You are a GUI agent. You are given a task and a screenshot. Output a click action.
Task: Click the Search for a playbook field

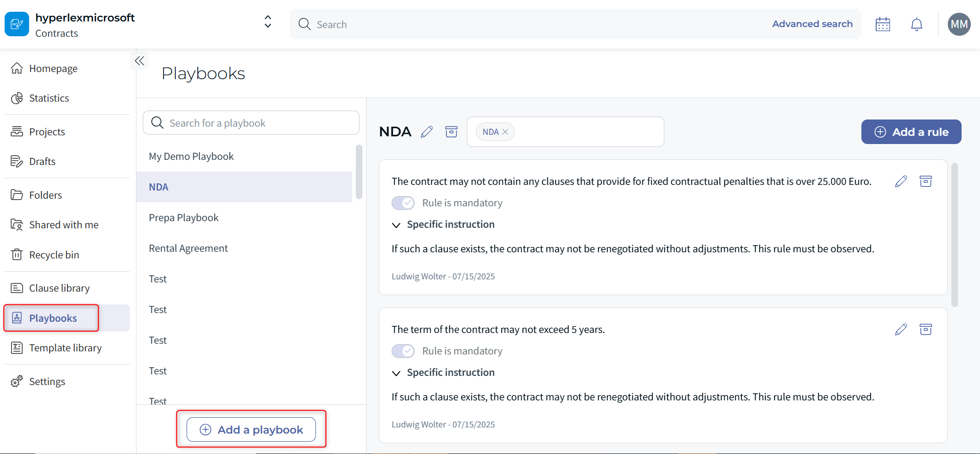(x=251, y=123)
